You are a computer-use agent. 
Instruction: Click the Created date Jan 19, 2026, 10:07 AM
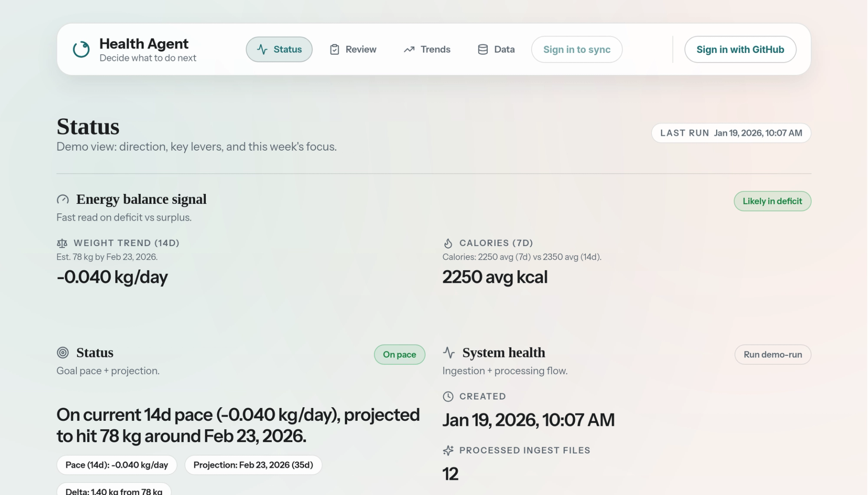pos(528,420)
